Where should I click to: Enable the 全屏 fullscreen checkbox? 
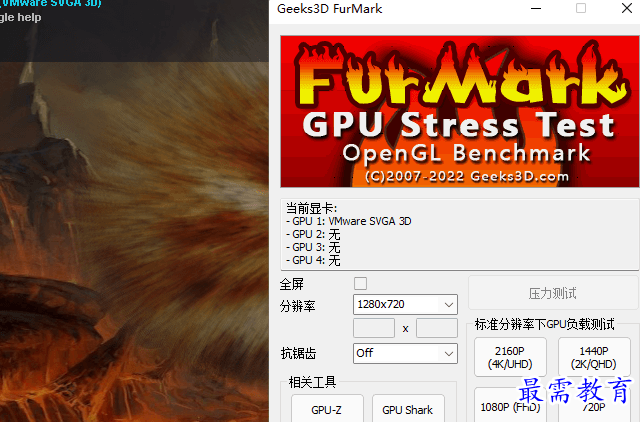[360, 284]
